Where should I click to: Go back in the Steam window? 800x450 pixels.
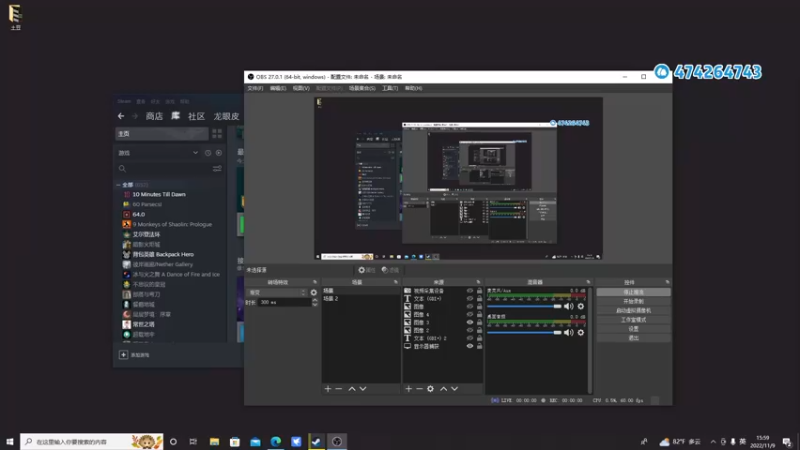tap(121, 116)
